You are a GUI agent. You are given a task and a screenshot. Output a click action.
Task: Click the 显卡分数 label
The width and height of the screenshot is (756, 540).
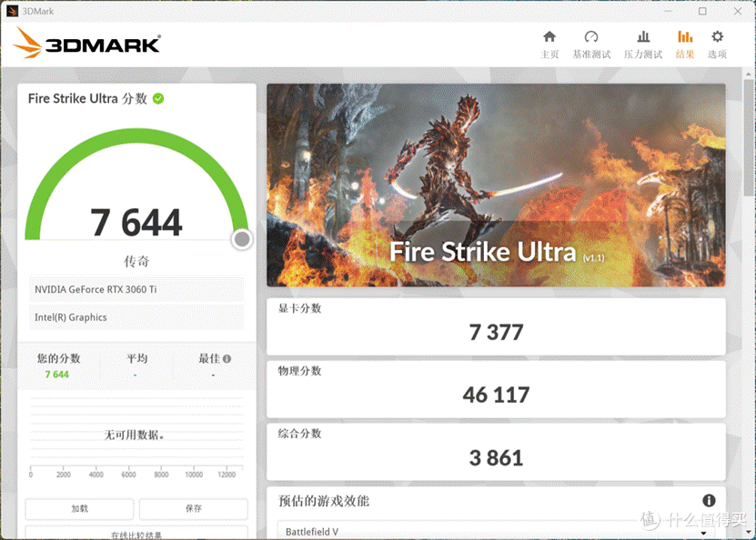point(299,308)
